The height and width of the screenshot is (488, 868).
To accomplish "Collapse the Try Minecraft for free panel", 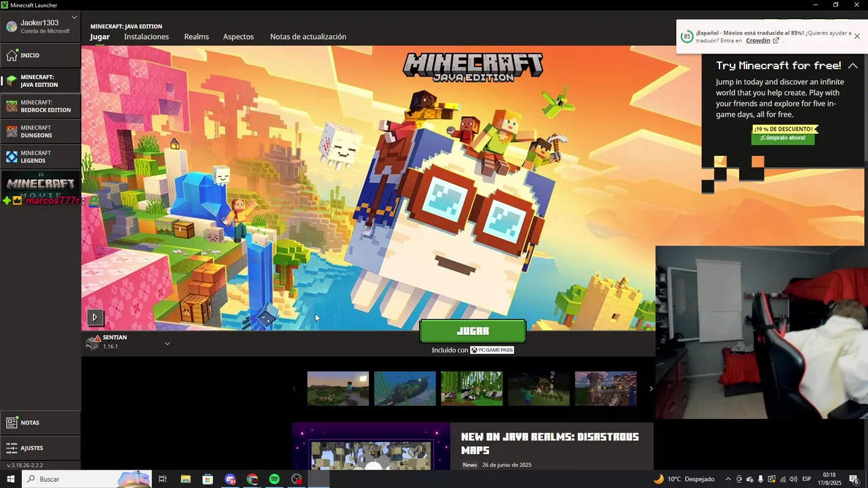I will click(853, 66).
